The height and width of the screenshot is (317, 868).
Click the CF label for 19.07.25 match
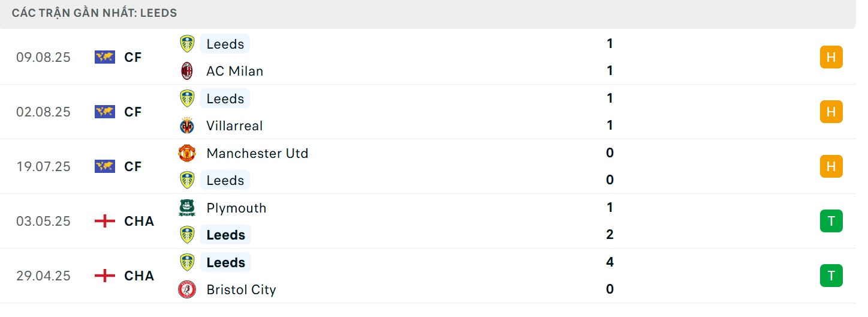click(133, 166)
